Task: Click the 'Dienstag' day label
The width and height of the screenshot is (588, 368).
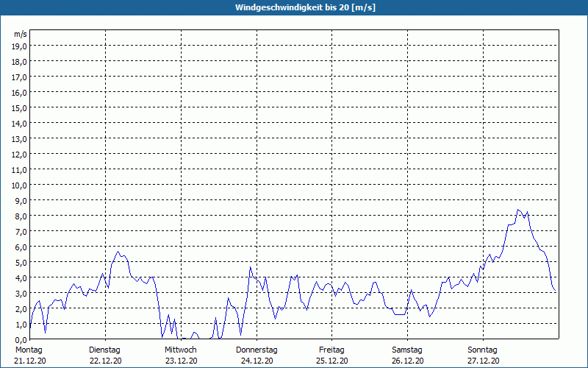Action: coord(104,350)
